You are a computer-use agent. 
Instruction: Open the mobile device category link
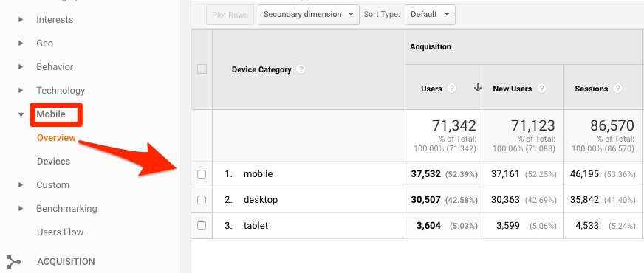pyautogui.click(x=258, y=174)
